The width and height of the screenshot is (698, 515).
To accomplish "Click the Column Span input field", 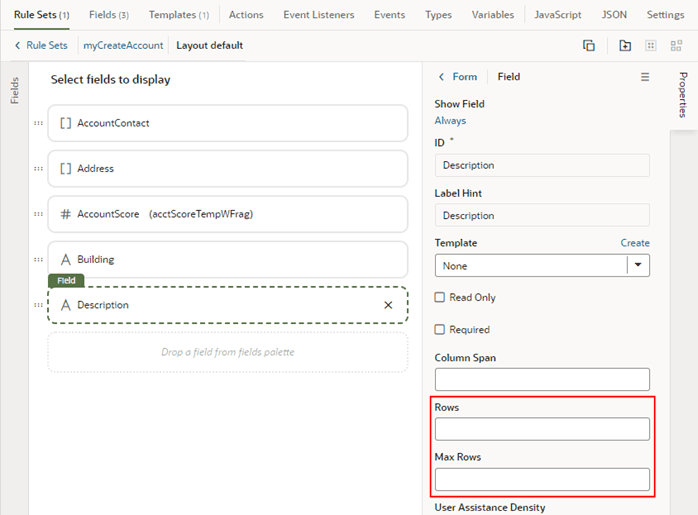I will 542,379.
